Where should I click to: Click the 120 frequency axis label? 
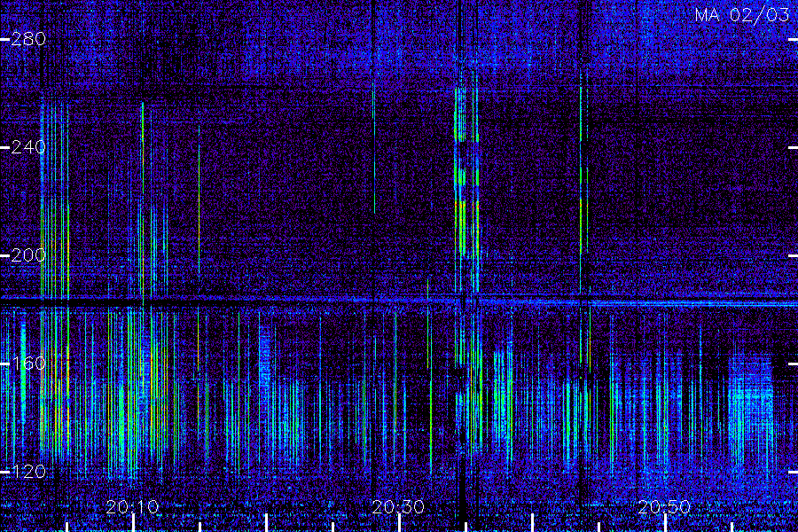click(28, 472)
